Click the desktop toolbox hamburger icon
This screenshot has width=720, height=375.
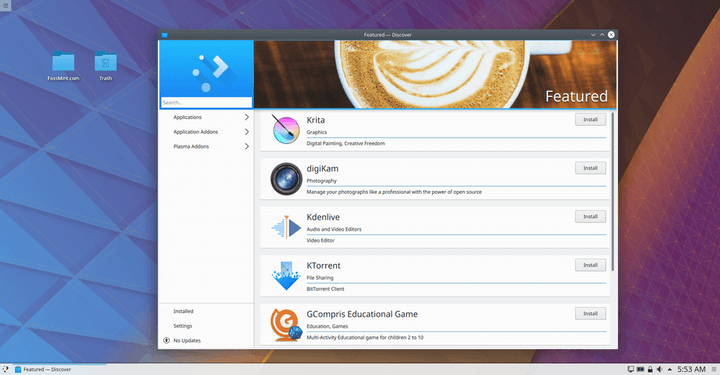(5, 6)
